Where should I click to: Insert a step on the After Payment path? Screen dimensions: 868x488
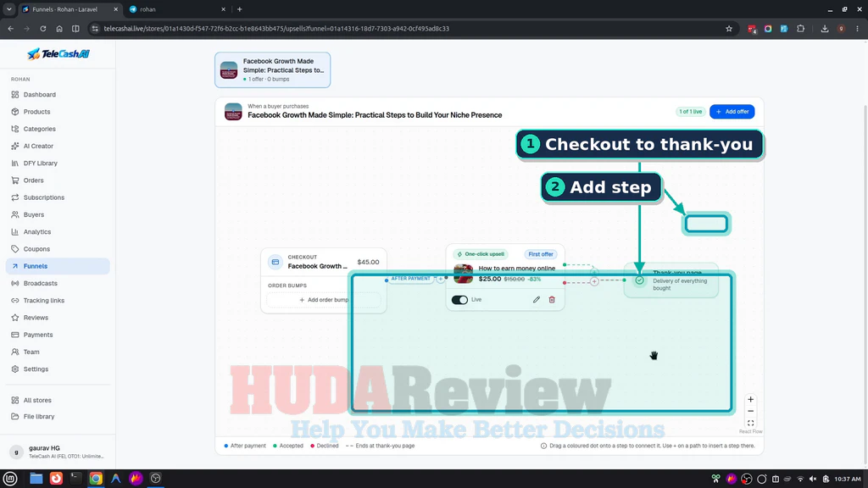coord(441,279)
